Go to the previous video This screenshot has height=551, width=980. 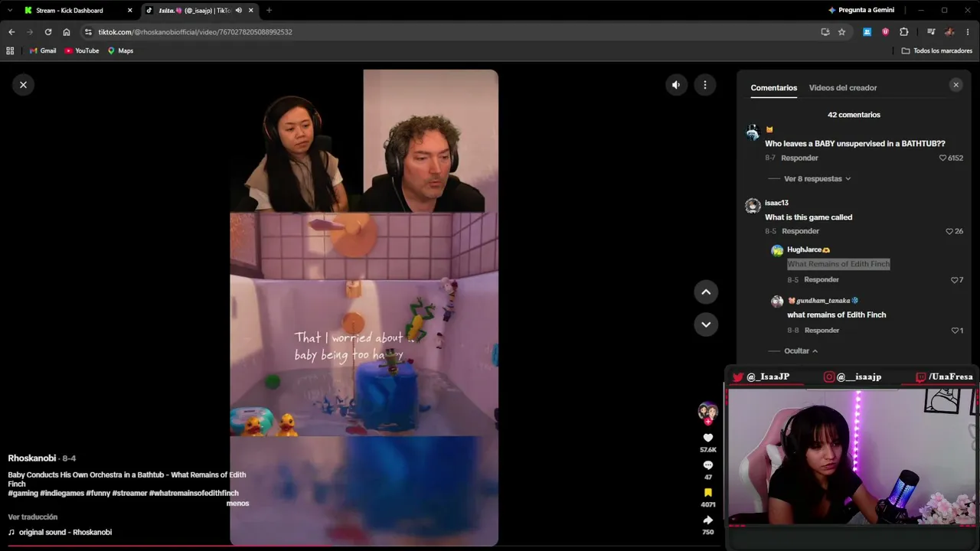click(x=706, y=292)
